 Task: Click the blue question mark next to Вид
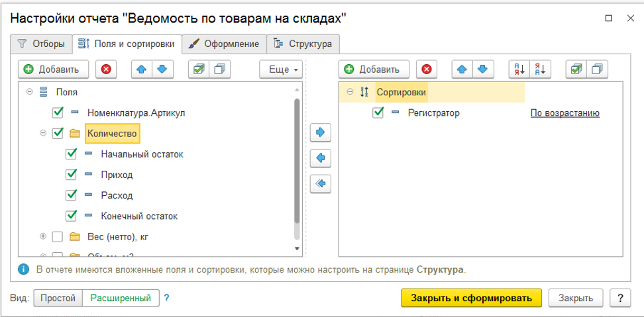(166, 298)
